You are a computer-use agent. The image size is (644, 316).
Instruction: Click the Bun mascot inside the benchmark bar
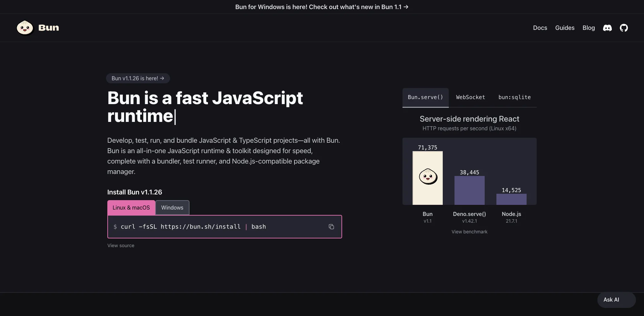coord(428,176)
